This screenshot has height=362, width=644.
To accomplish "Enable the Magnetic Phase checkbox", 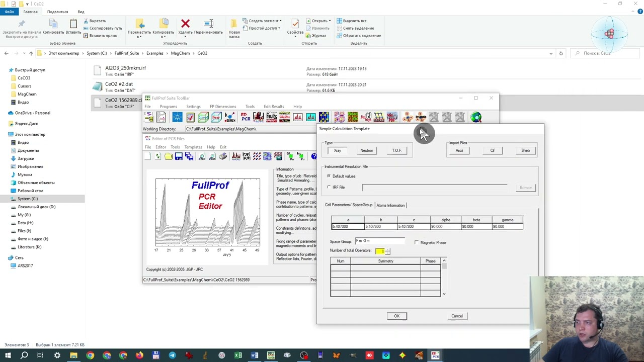I will click(x=417, y=242).
